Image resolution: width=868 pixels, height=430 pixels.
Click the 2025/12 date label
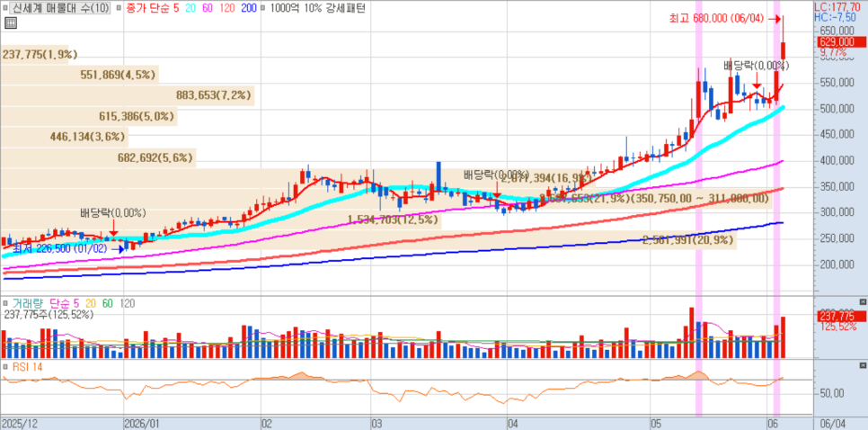[20, 424]
